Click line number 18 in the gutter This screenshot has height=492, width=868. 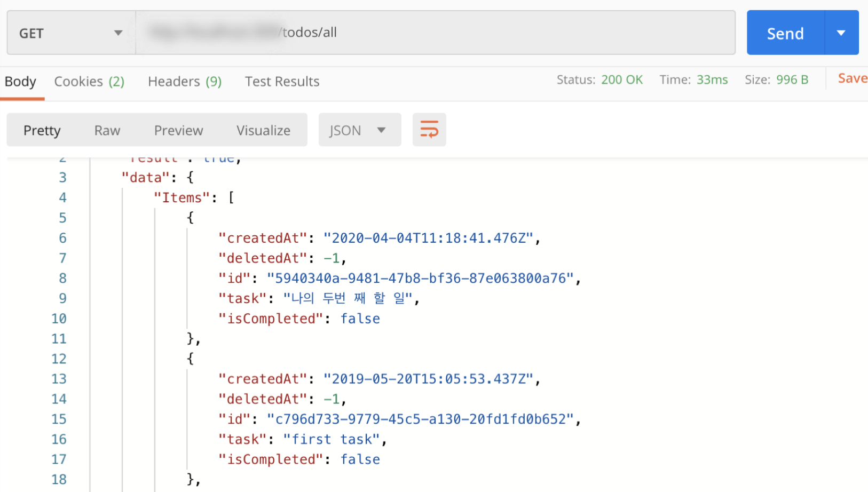[59, 479]
